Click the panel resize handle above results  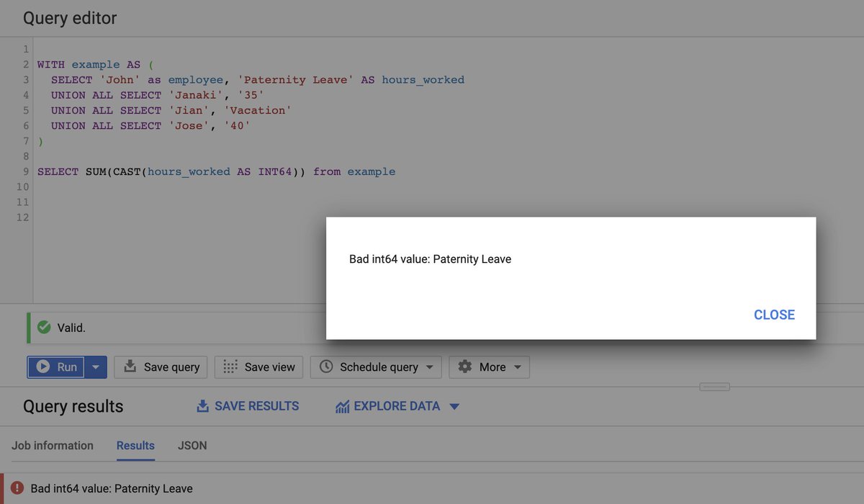coord(714,387)
